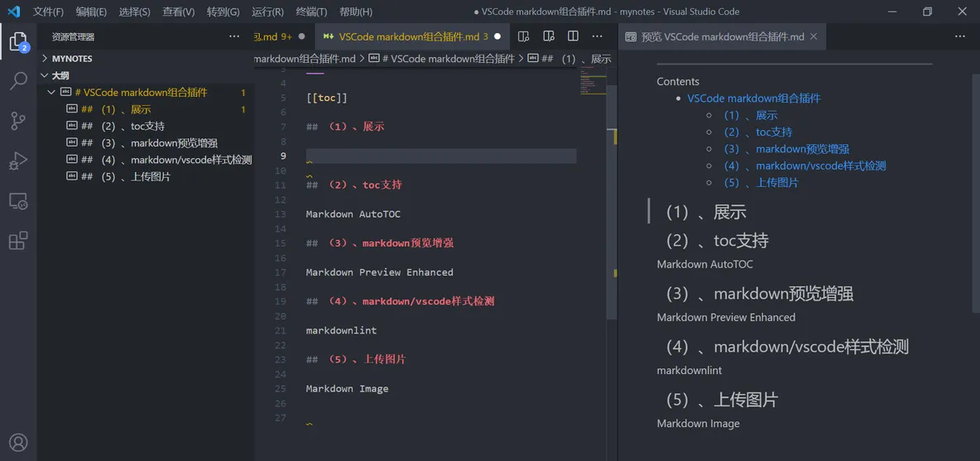Close the 预览 VSCode markdown组合插件.md tab
The height and width of the screenshot is (461, 980).
pos(813,37)
